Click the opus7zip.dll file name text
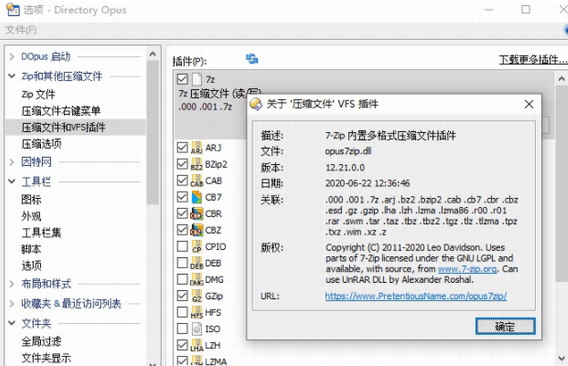This screenshot has width=568, height=366. 348,151
